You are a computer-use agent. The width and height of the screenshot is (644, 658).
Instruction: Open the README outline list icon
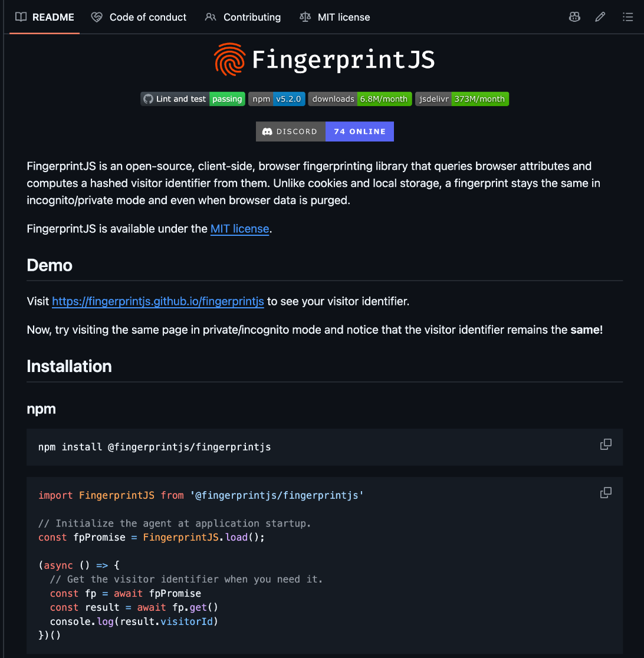tap(627, 17)
